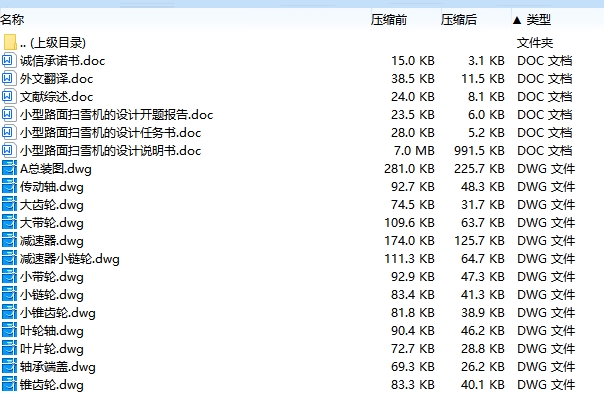Click the DWG icon beside 小锥齿轮.dwg
Image resolution: width=604 pixels, height=415 pixels.
tap(9, 312)
